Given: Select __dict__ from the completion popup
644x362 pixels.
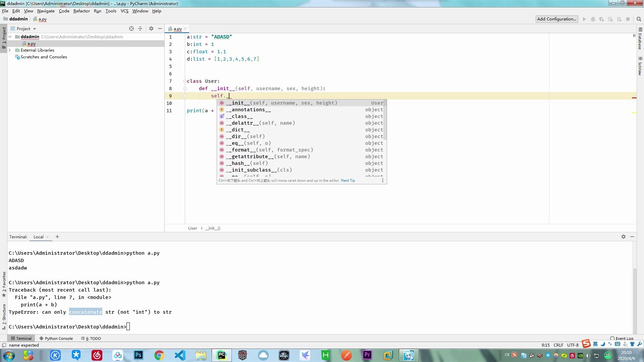Looking at the screenshot, I should [238, 130].
